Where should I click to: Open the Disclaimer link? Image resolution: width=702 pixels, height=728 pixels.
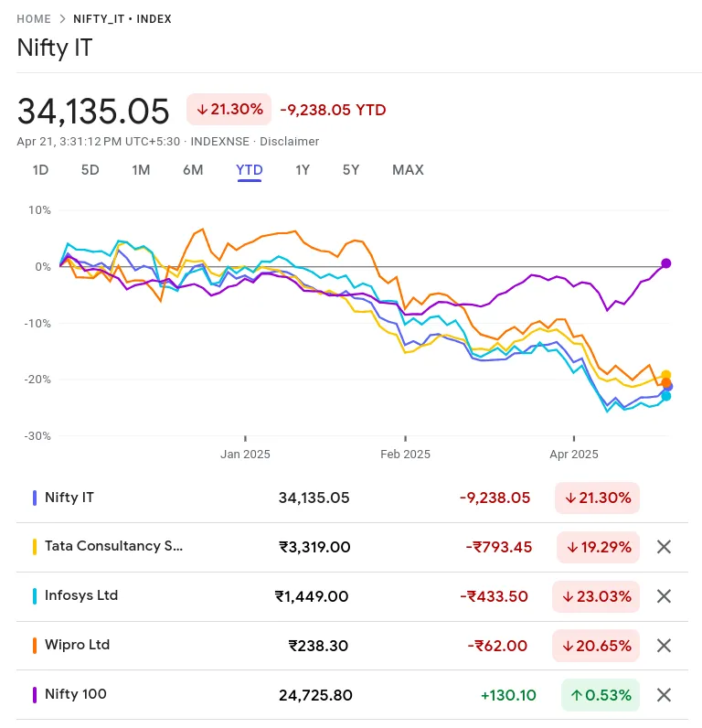click(x=289, y=142)
